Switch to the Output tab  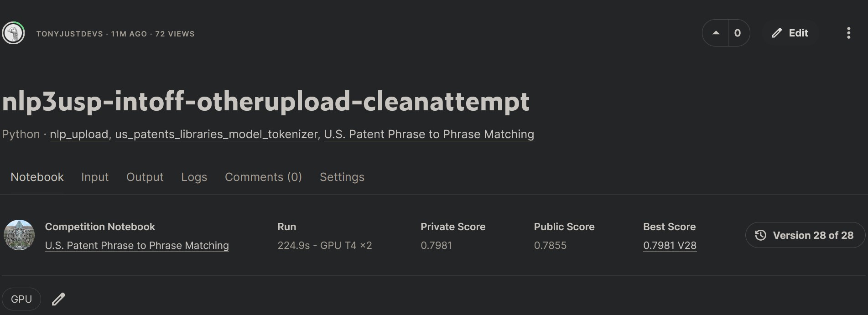point(145,177)
